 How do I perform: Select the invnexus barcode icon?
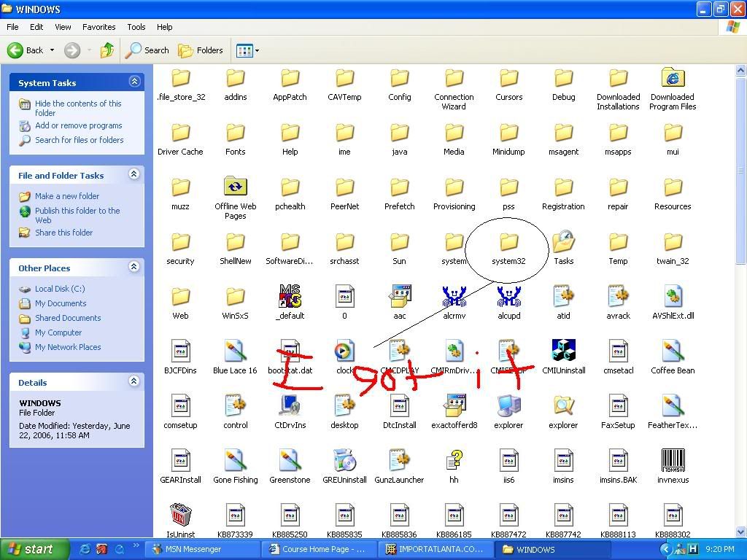[x=673, y=461]
